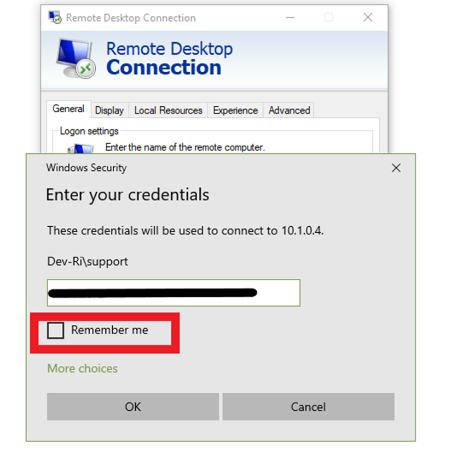The width and height of the screenshot is (451, 476).
Task: Minimize the Remote Desktop Connection window
Action: (290, 18)
